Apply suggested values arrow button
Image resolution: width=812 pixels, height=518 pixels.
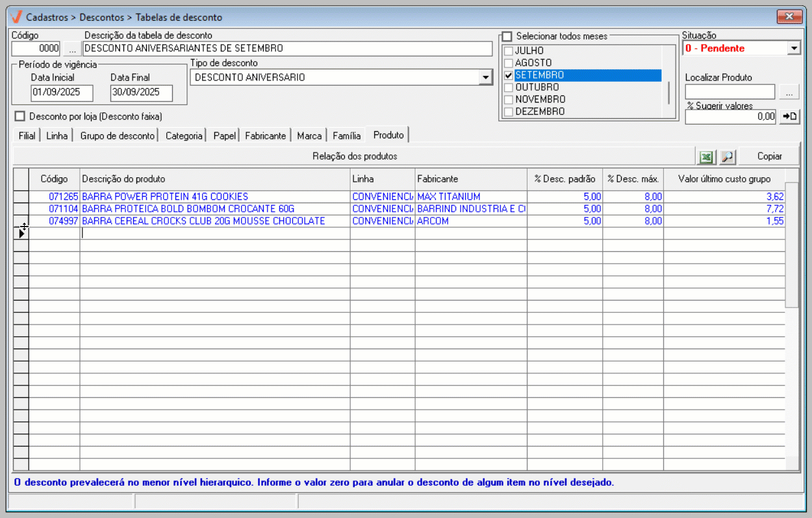pyautogui.click(x=789, y=117)
